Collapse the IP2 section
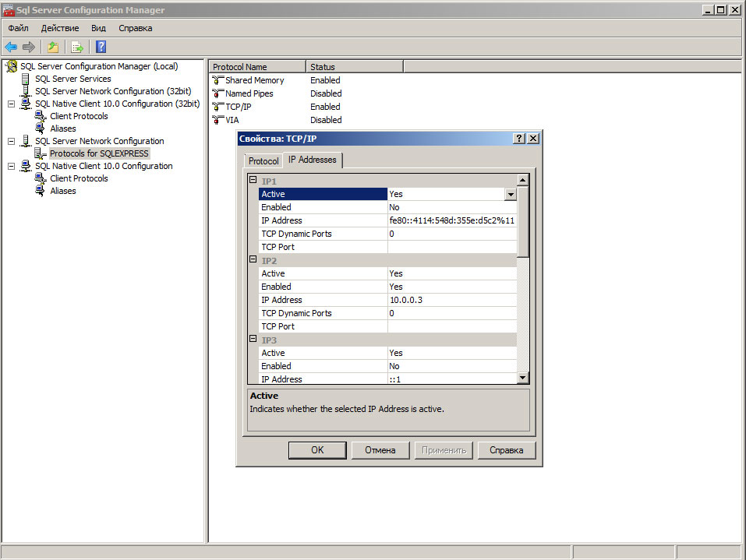The height and width of the screenshot is (560, 746). (253, 260)
